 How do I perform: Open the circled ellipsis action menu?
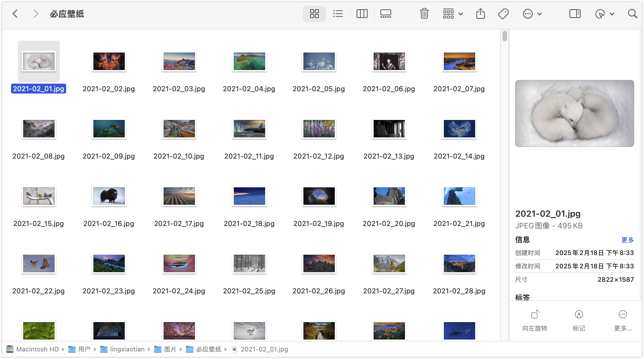click(x=532, y=14)
